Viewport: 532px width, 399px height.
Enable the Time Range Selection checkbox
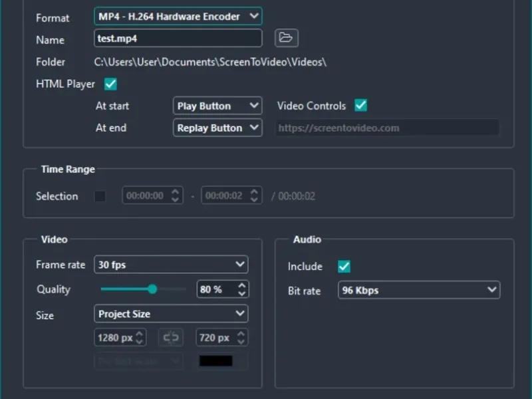[100, 196]
